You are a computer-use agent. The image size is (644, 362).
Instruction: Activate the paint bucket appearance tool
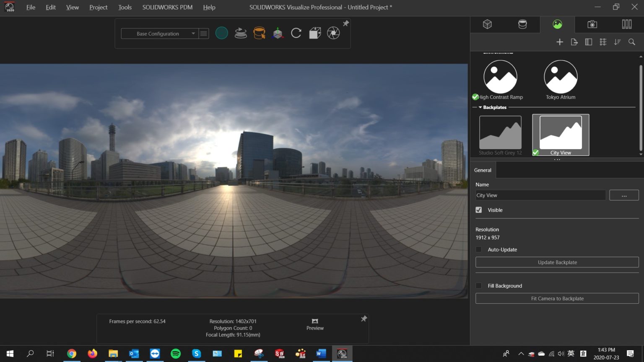[259, 33]
